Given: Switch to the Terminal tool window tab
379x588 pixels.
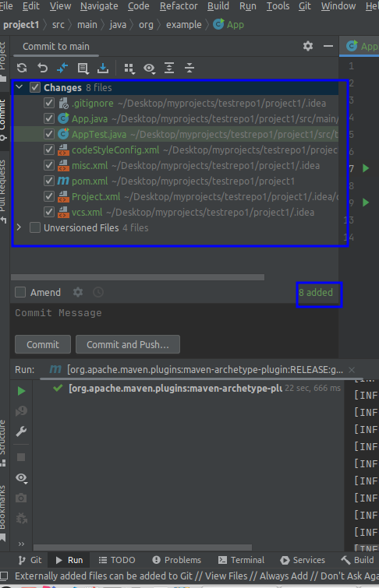Looking at the screenshot, I should [x=241, y=560].
